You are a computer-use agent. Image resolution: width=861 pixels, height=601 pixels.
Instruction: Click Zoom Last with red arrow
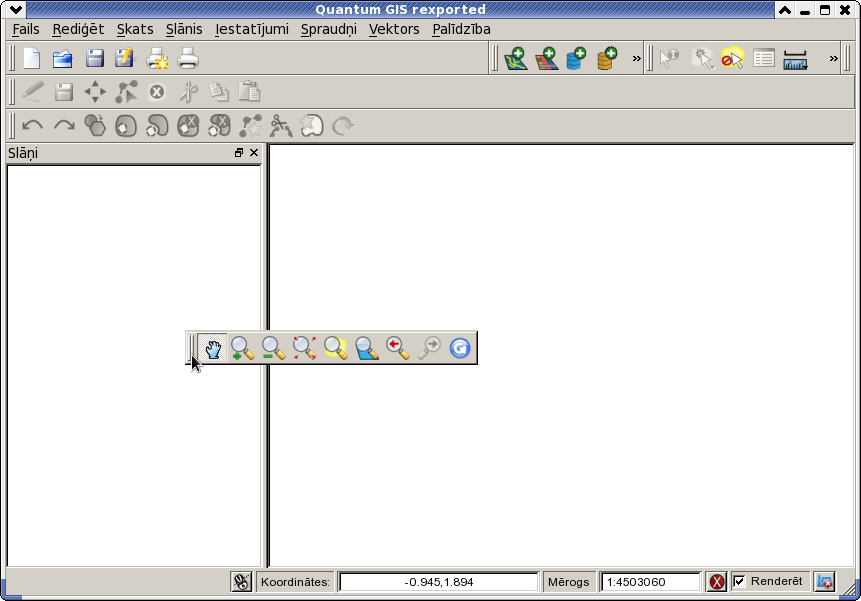(x=398, y=348)
